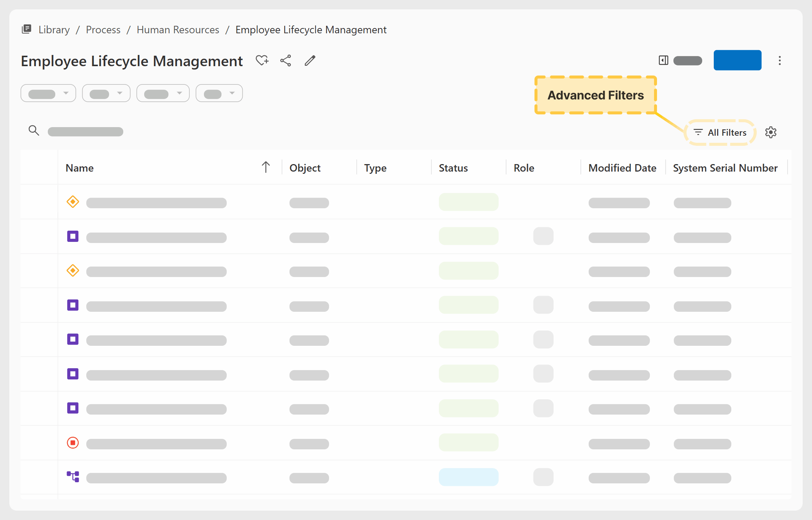Click the blue primary action button
812x520 pixels.
pos(737,60)
